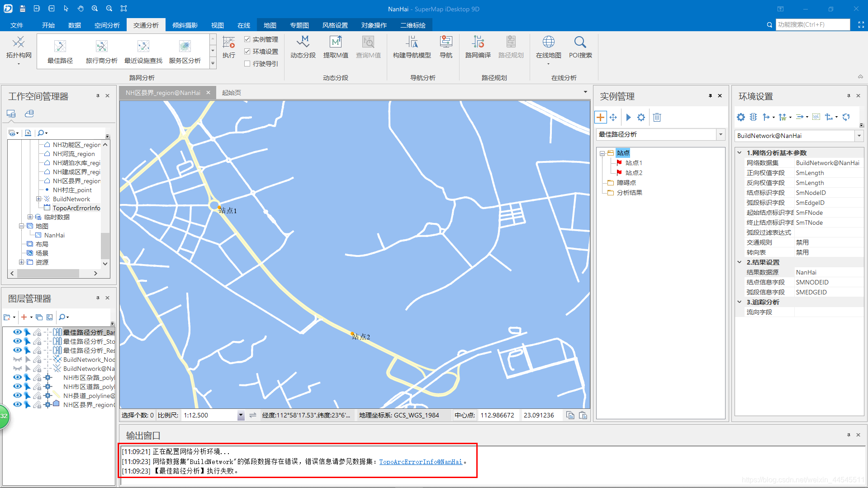The width and height of the screenshot is (868, 488).
Task: Collapse the 1.网络分析基本参数 section
Action: click(x=740, y=153)
